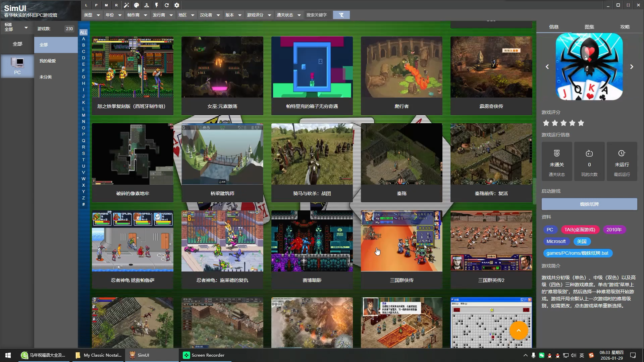
Task: Select the 三国群侠传 game thumbnail
Action: pos(401,241)
